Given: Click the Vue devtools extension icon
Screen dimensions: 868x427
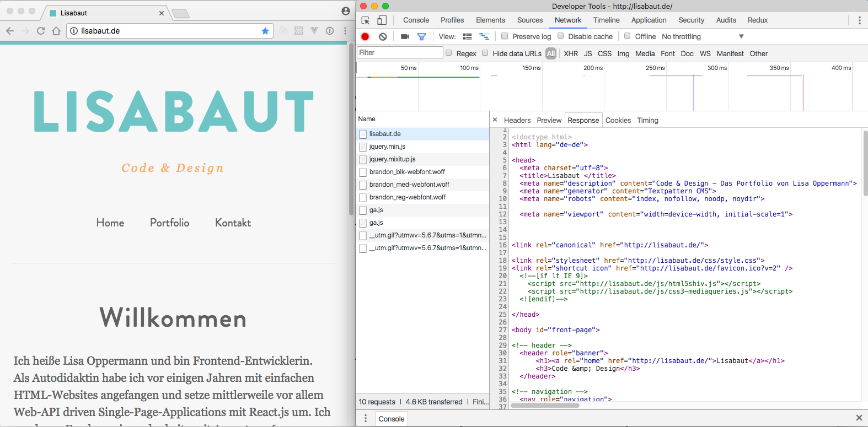Looking at the screenshot, I should pyautogui.click(x=314, y=31).
